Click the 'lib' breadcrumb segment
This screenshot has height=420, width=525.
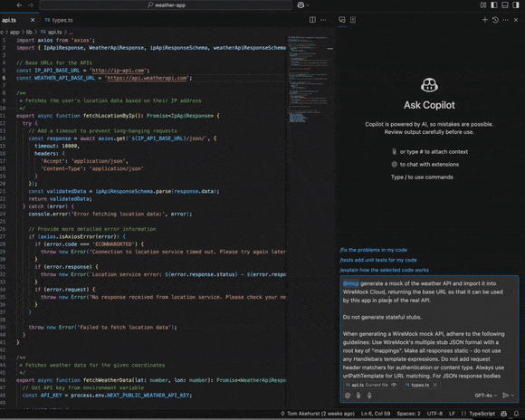29,33
